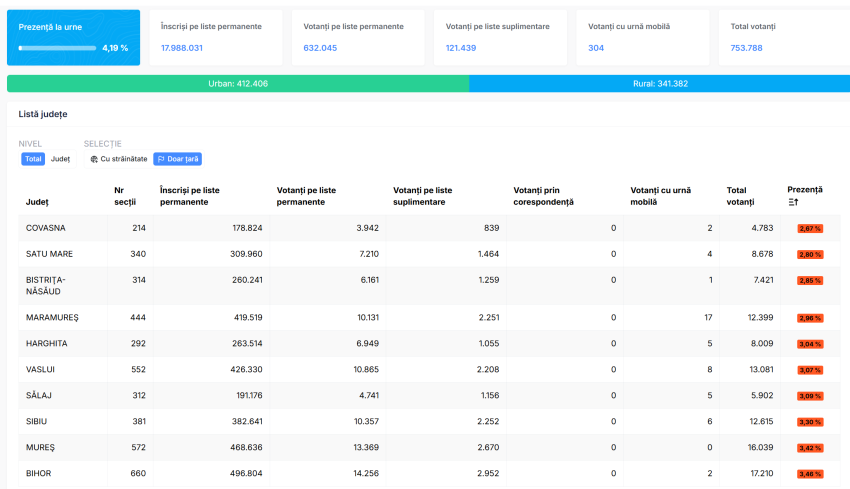Viewport: 850px width, 489px height.
Task: Click the Înscriși pe liste permanente value 17.988.031
Action: [x=182, y=48]
